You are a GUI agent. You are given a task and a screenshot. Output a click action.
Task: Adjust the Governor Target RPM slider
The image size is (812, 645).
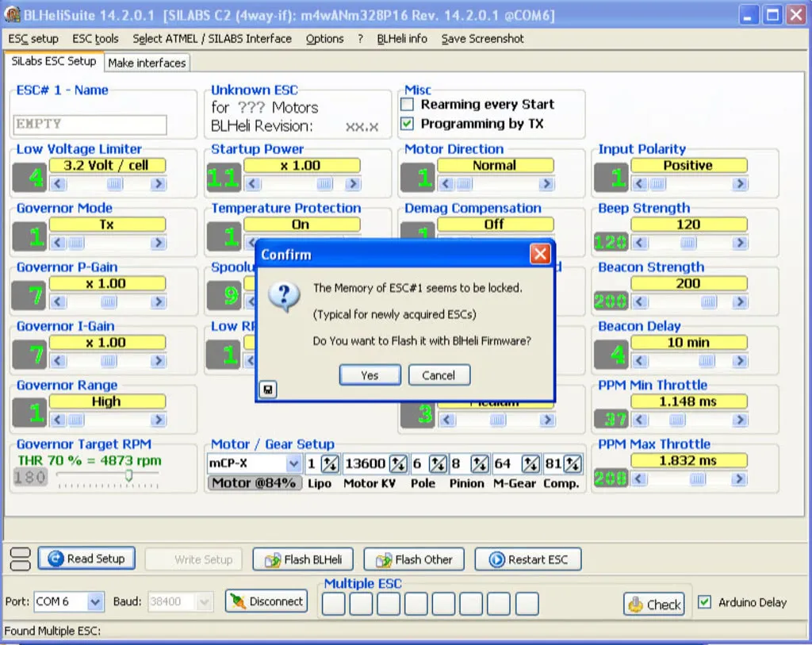[x=128, y=476]
